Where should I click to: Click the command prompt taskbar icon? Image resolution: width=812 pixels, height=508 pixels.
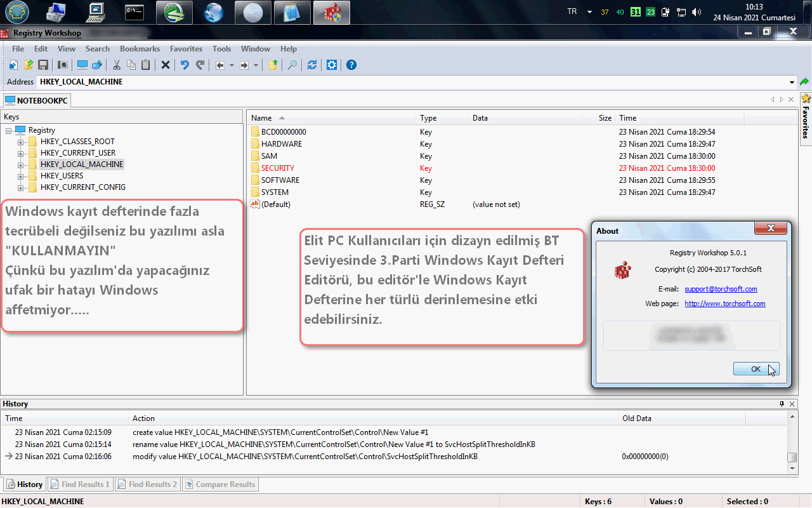[x=134, y=12]
